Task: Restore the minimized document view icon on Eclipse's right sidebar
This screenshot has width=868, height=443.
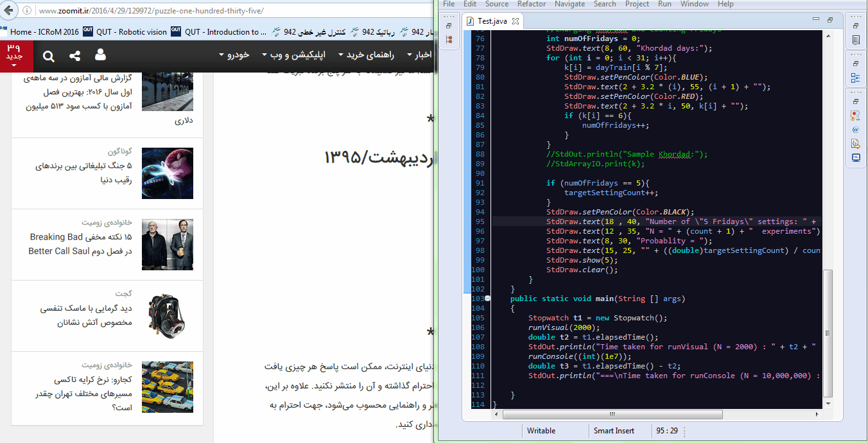Action: coord(855,39)
